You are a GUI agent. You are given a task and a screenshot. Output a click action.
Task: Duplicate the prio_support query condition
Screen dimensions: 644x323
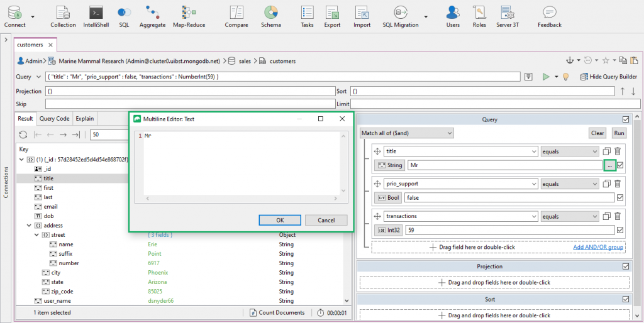[607, 184]
